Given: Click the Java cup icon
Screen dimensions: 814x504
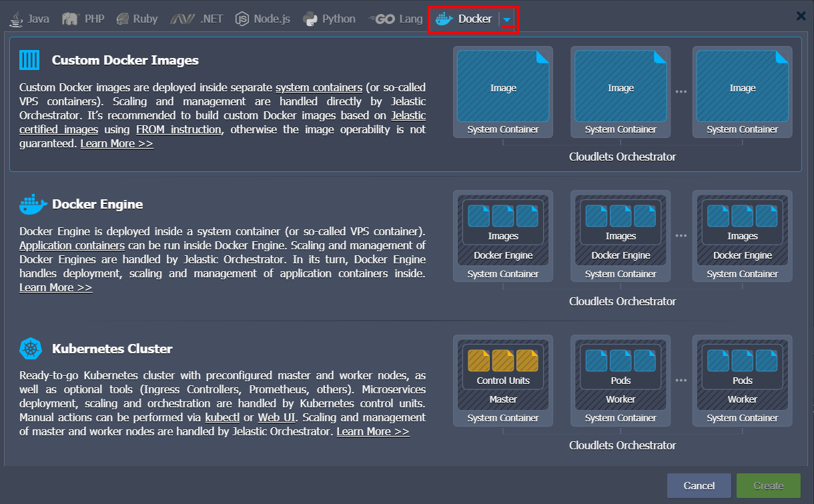Looking at the screenshot, I should pos(16,19).
